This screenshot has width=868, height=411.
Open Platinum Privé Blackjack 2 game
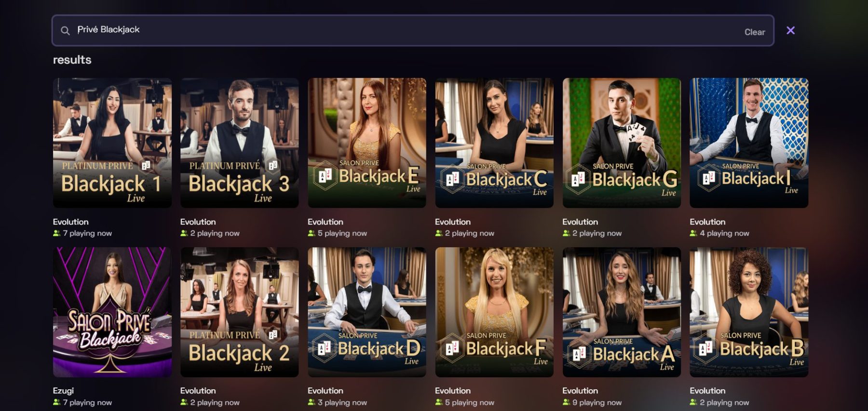240,312
